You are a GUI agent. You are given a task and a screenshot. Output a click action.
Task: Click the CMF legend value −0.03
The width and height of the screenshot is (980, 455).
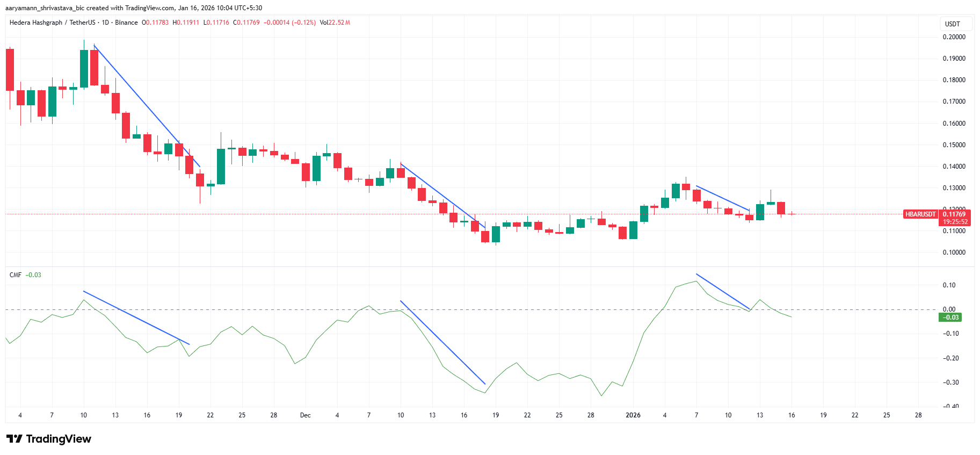coord(33,275)
